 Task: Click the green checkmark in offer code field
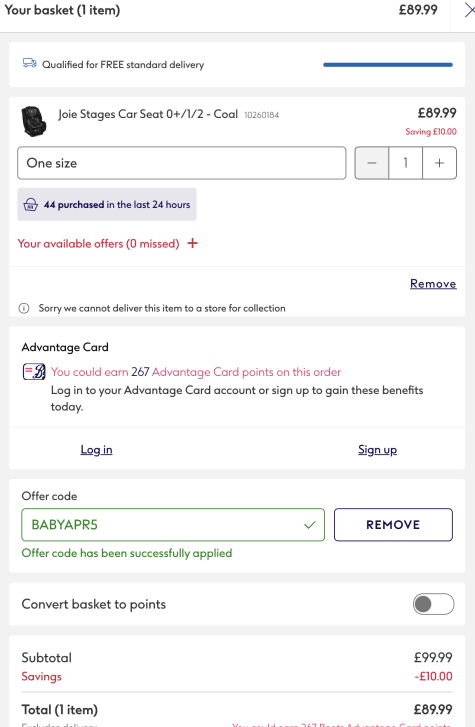click(310, 525)
